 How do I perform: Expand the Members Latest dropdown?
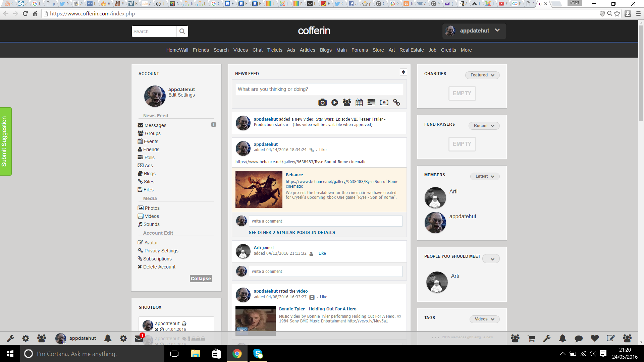[x=484, y=176]
